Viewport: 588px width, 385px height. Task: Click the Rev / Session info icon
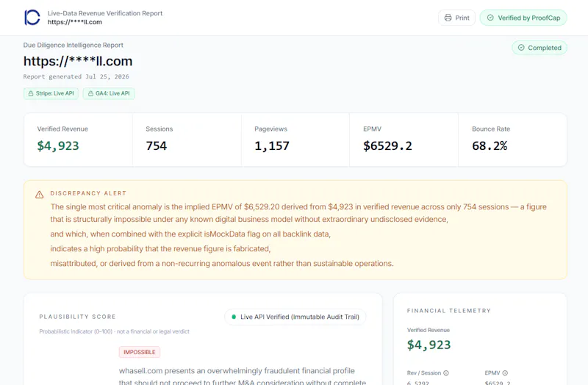click(446, 373)
